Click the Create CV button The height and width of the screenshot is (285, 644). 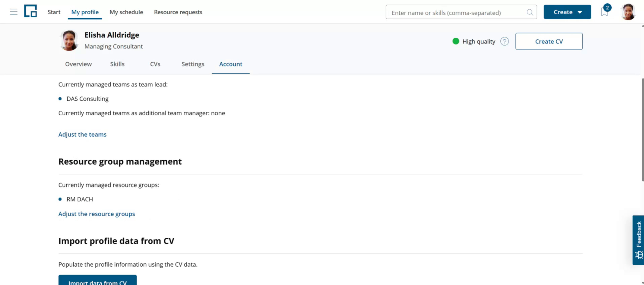pyautogui.click(x=549, y=41)
